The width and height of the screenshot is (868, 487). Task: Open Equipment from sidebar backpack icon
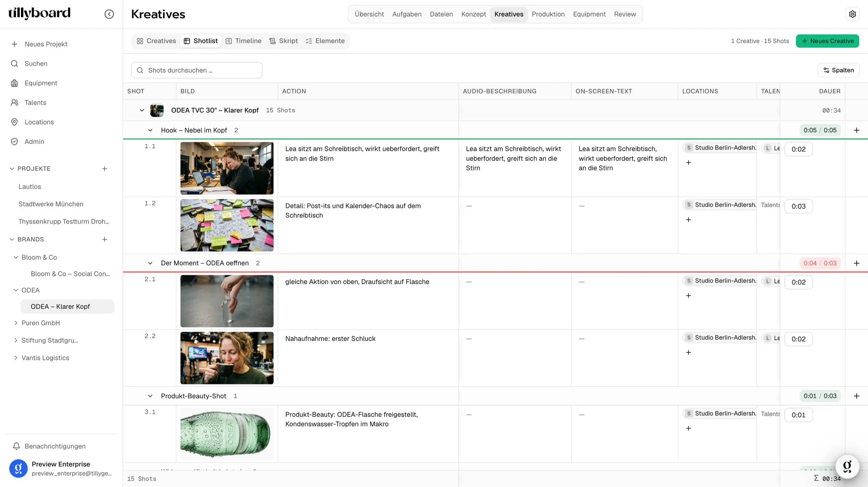coord(14,83)
